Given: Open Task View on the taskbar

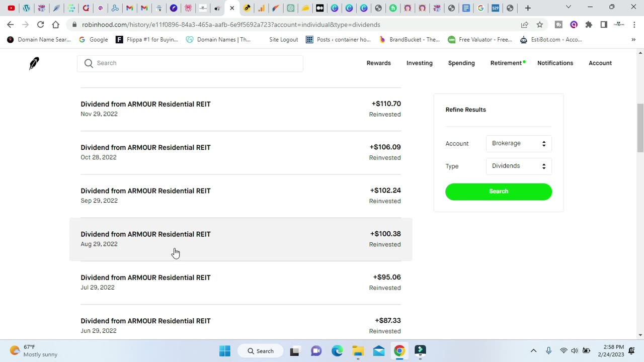Looking at the screenshot, I should tap(295, 351).
